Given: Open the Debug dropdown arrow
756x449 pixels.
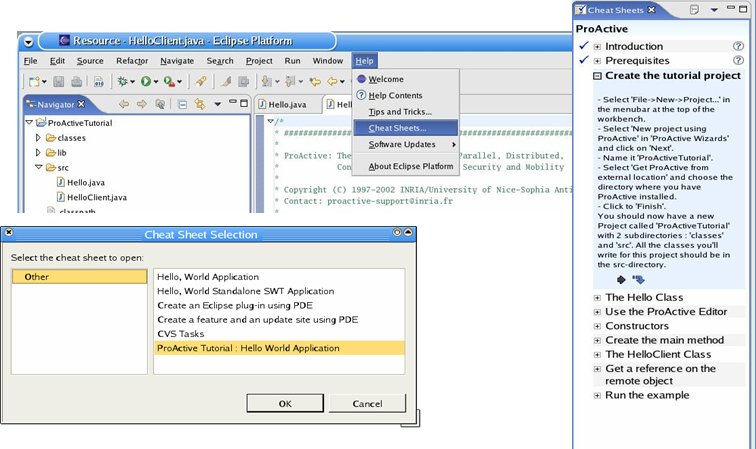Looking at the screenshot, I should coord(132,82).
